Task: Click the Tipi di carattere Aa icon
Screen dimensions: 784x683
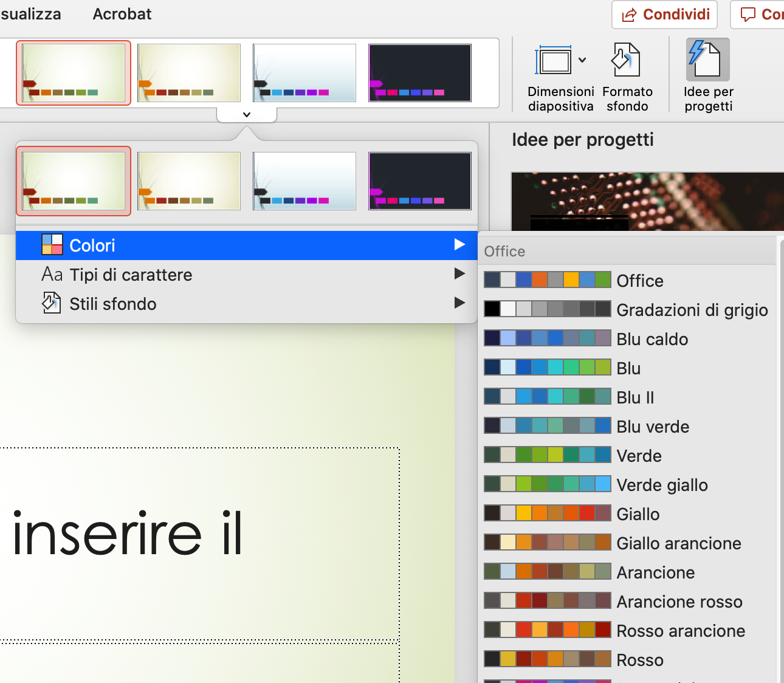Action: (52, 274)
